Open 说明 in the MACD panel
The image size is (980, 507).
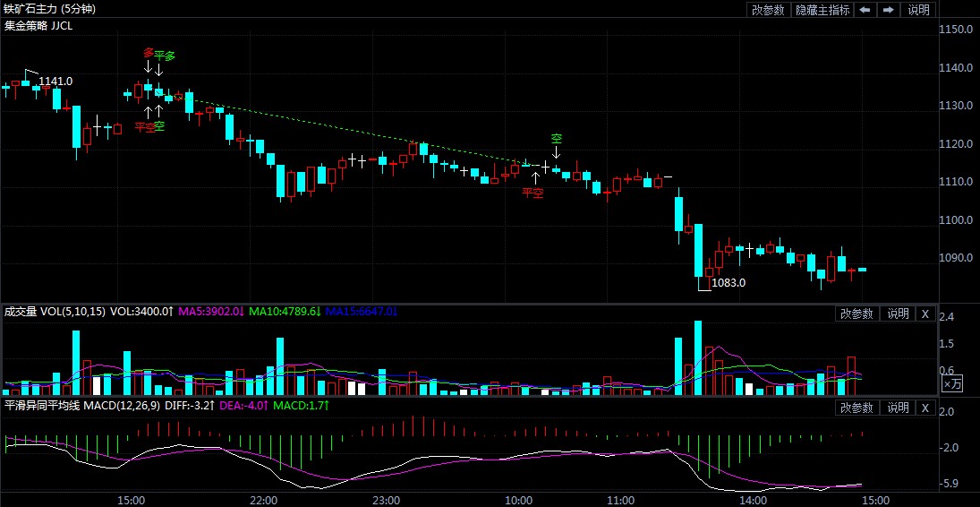899,408
